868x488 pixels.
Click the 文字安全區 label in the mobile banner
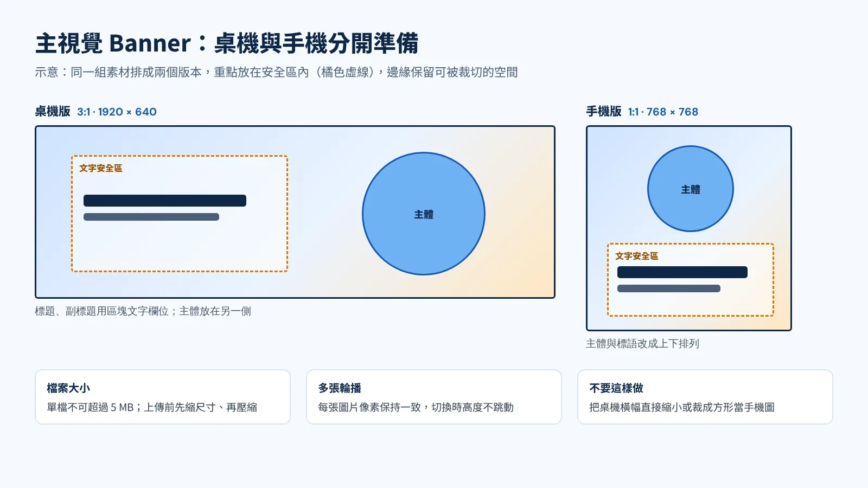click(x=637, y=256)
